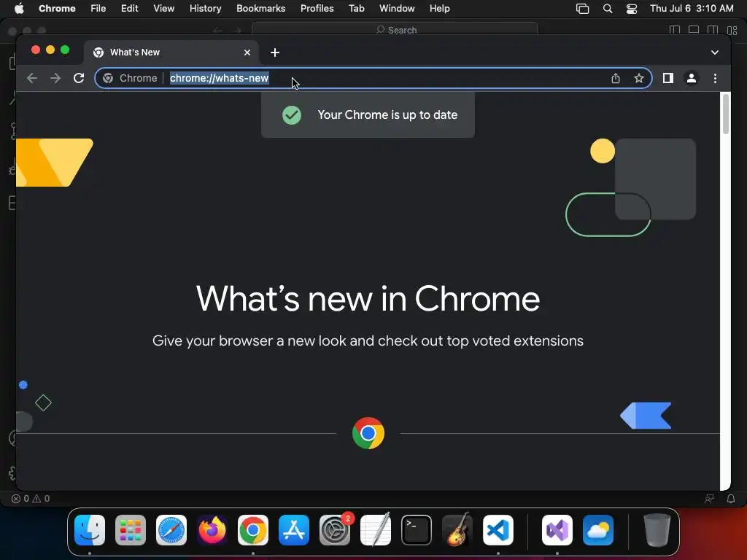
Task: Open Finder from the Dock
Action: point(90,530)
